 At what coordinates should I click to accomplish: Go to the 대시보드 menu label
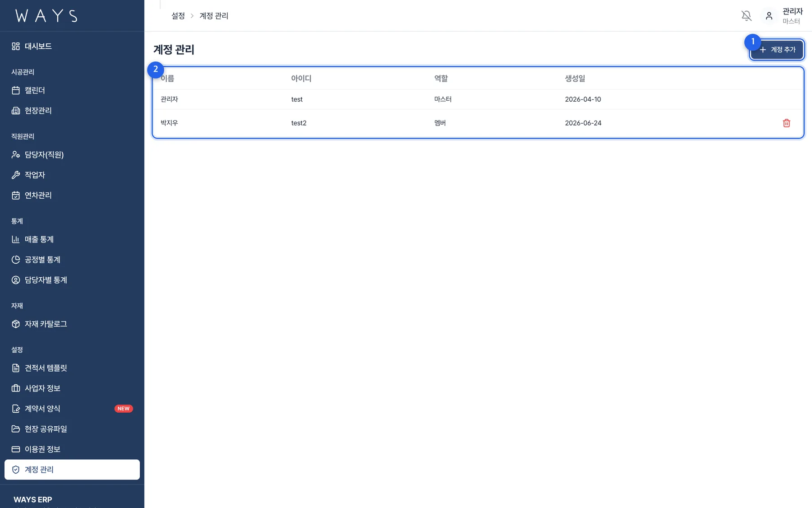coord(38,46)
